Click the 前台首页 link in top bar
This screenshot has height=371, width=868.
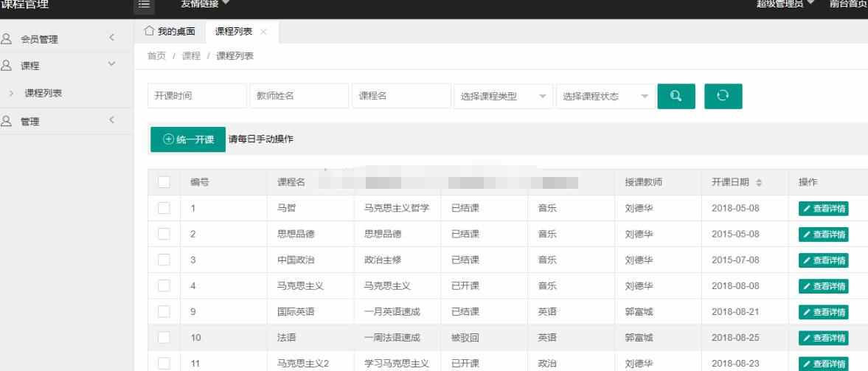(x=848, y=4)
